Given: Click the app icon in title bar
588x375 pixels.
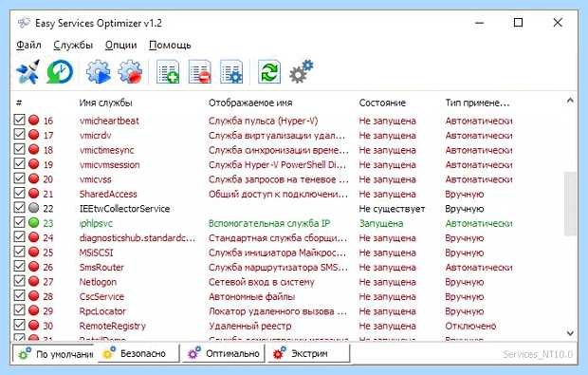Looking at the screenshot, I should 24,23.
